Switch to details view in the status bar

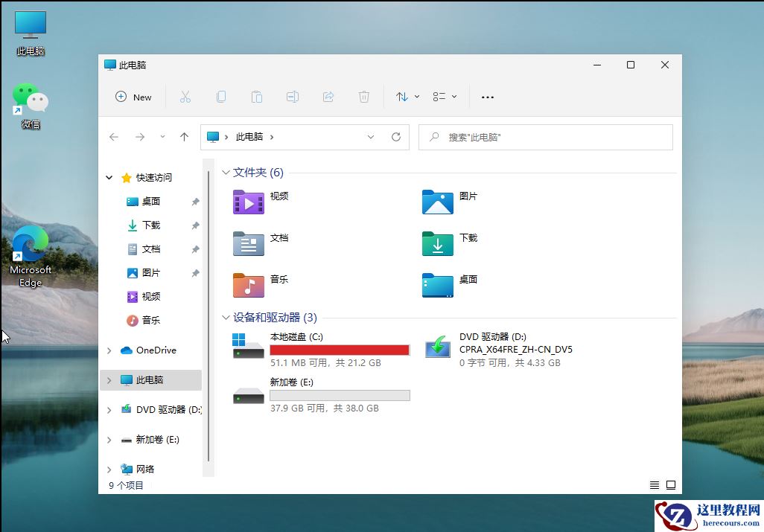(654, 484)
